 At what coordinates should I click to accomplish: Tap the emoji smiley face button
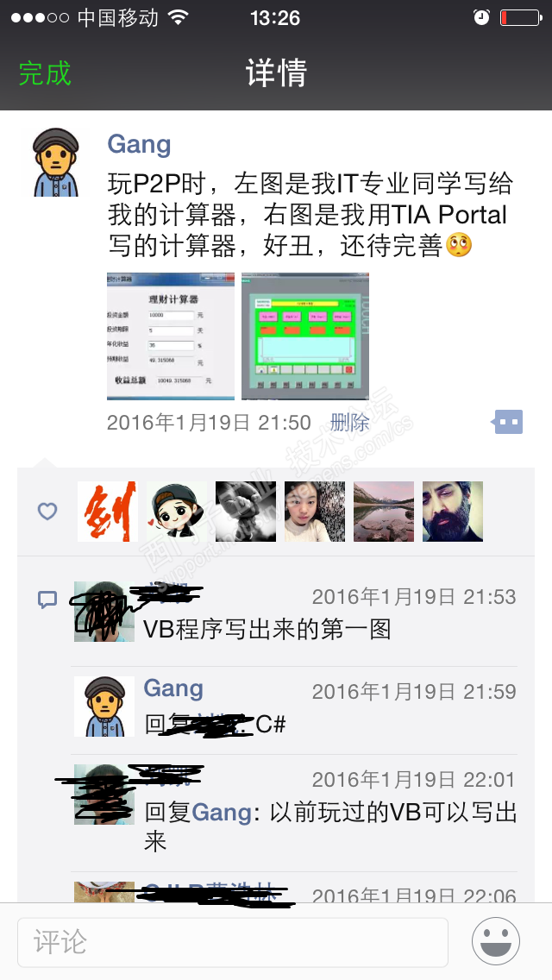click(x=496, y=940)
